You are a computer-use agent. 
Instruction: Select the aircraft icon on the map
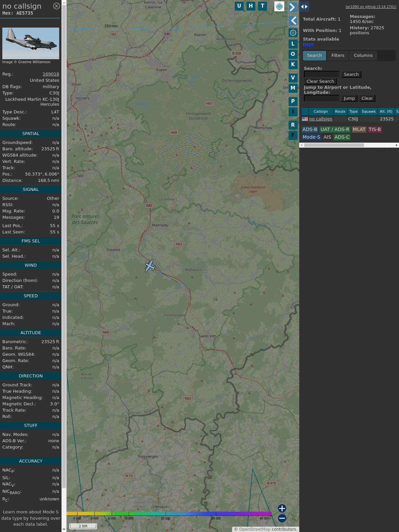150,266
